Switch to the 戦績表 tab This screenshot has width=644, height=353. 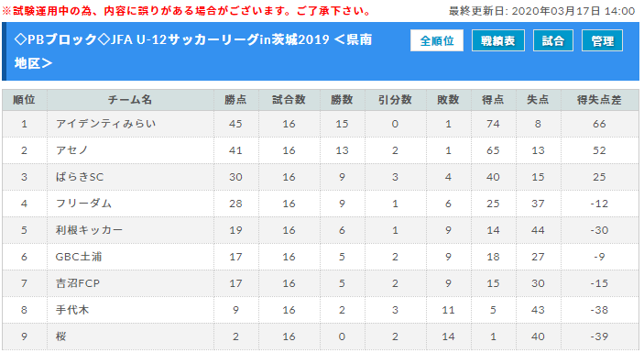pyautogui.click(x=497, y=40)
